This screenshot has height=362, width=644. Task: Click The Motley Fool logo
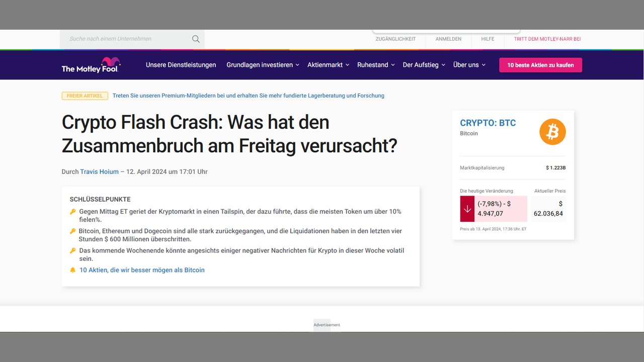[x=91, y=65]
